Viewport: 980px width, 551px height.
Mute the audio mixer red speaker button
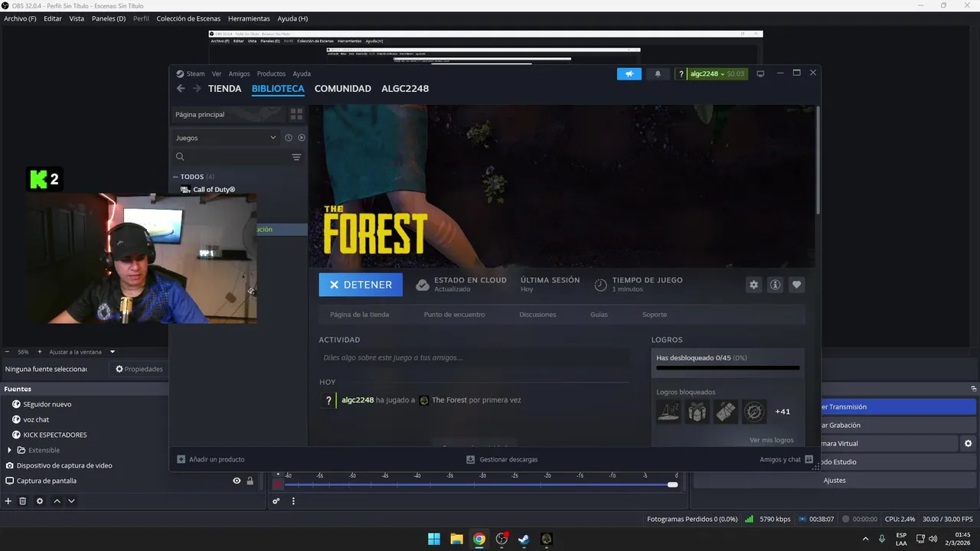[x=278, y=484]
